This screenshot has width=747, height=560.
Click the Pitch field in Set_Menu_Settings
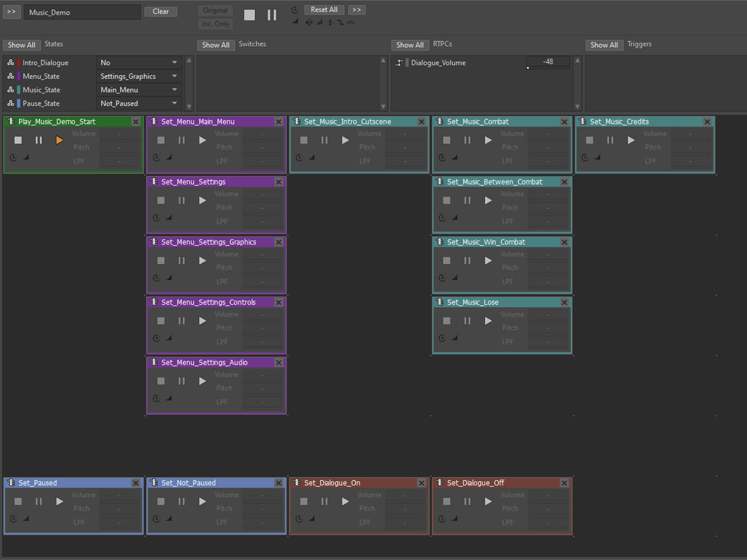[x=262, y=208]
